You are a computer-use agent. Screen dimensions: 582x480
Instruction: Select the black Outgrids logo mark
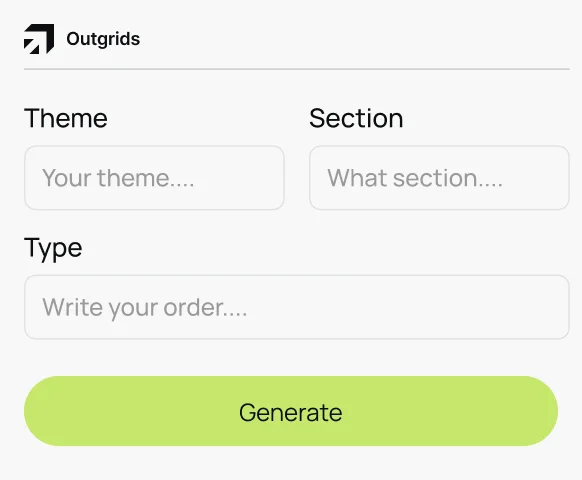click(x=39, y=39)
